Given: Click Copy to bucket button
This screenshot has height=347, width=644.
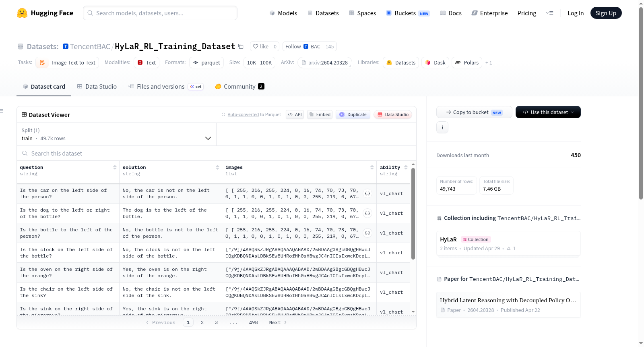Looking at the screenshot, I should 474,112.
